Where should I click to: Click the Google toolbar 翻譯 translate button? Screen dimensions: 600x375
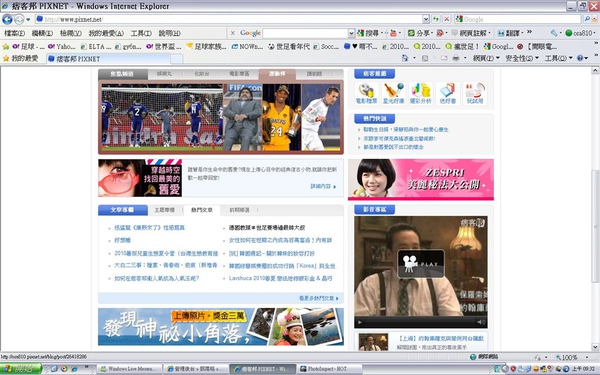pos(510,33)
